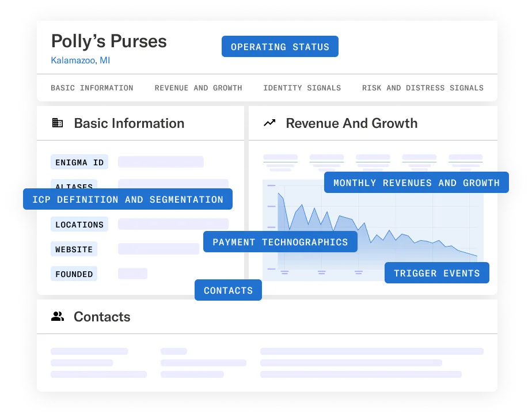Click the Operating Status badge
The image size is (532, 417).
(x=280, y=47)
